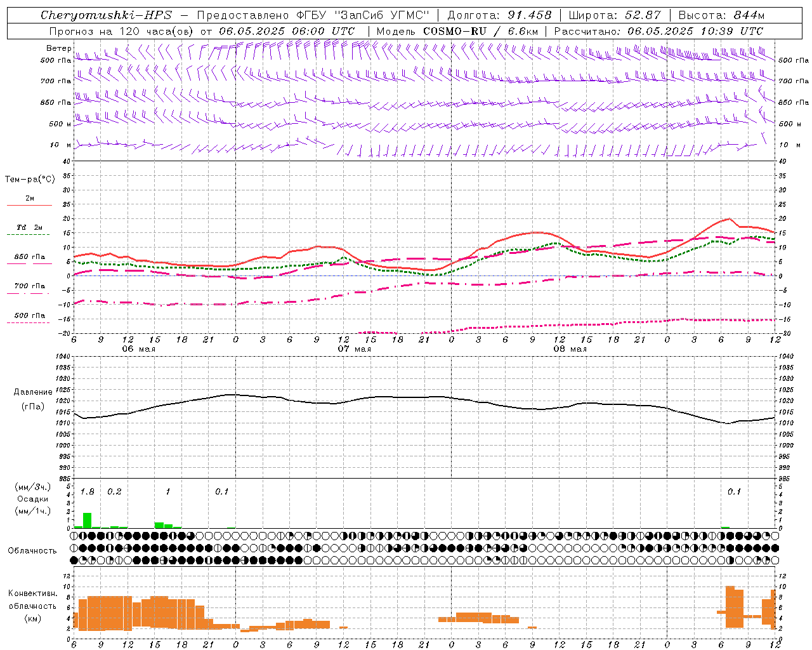Click the (мм/3ч.) precipitation unit label
Image resolution: width=812 pixels, height=650 pixels.
pyautogui.click(x=32, y=487)
